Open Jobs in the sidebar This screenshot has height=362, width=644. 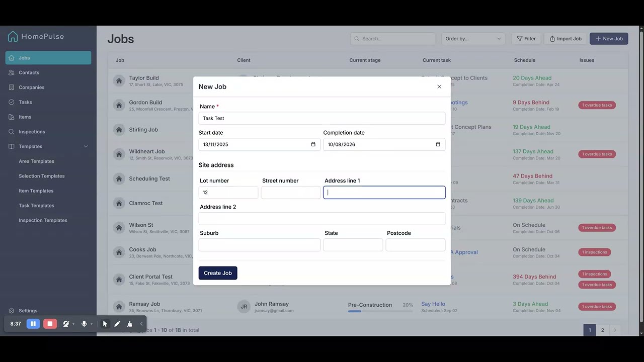click(x=48, y=58)
